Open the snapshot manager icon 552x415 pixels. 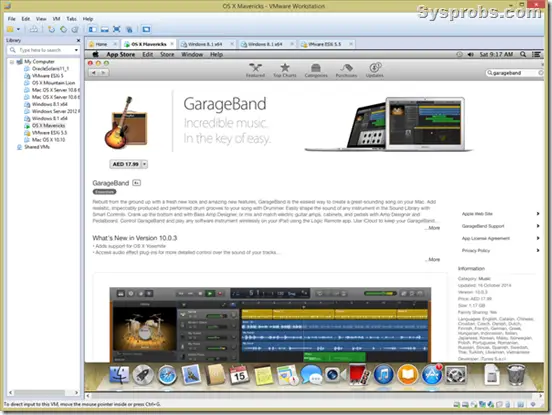(x=75, y=29)
